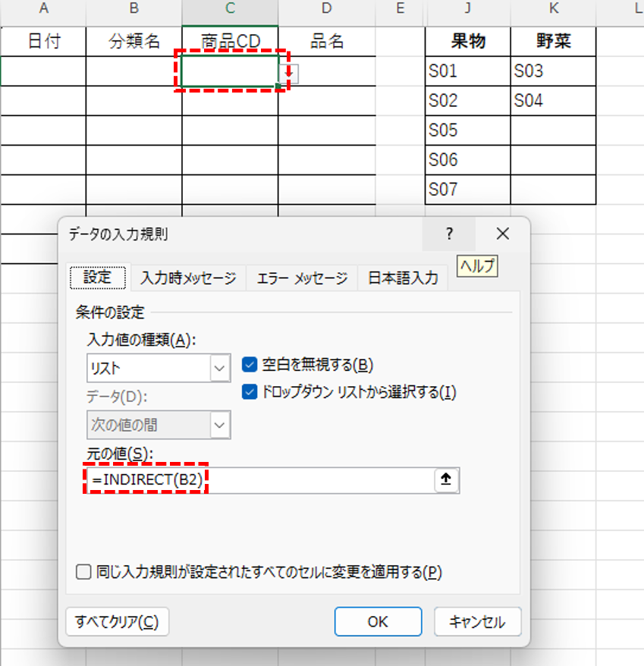Viewport: 644px width, 666px height.
Task: Click the 元の値 input field with =INDIRECT(B2)
Action: [x=260, y=480]
